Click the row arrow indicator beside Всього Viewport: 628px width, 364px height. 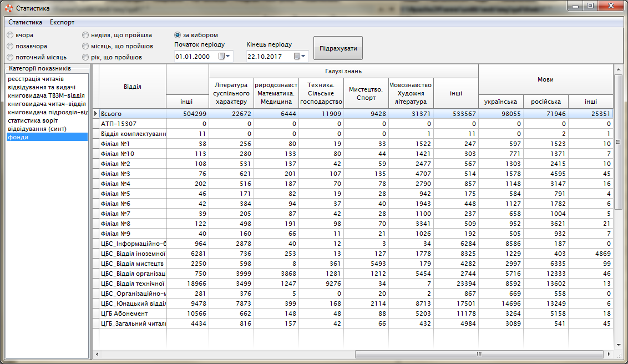tap(95, 114)
